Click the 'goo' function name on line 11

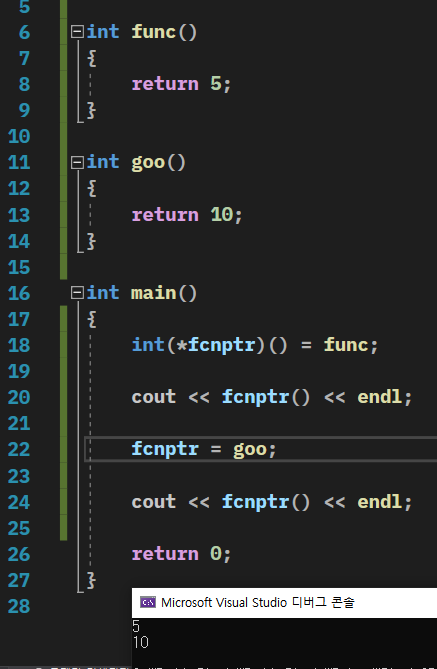[x=148, y=163]
